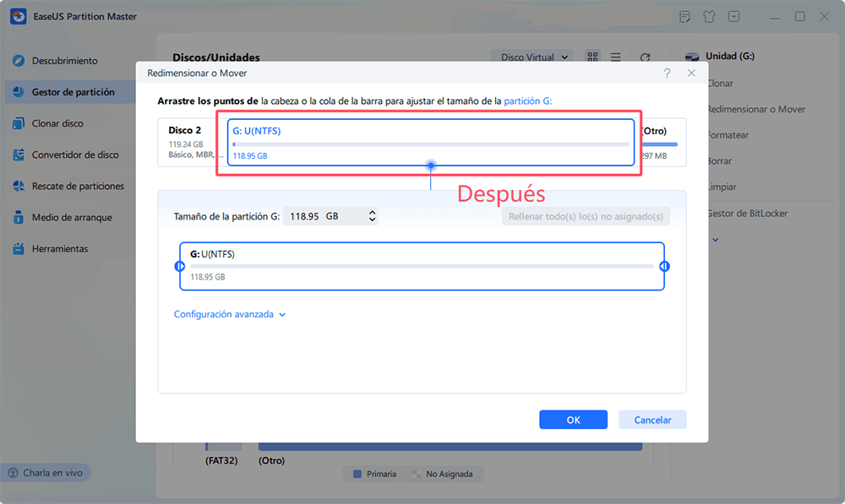
Task: Select the (Otro) 297 MB partition
Action: coord(661,142)
